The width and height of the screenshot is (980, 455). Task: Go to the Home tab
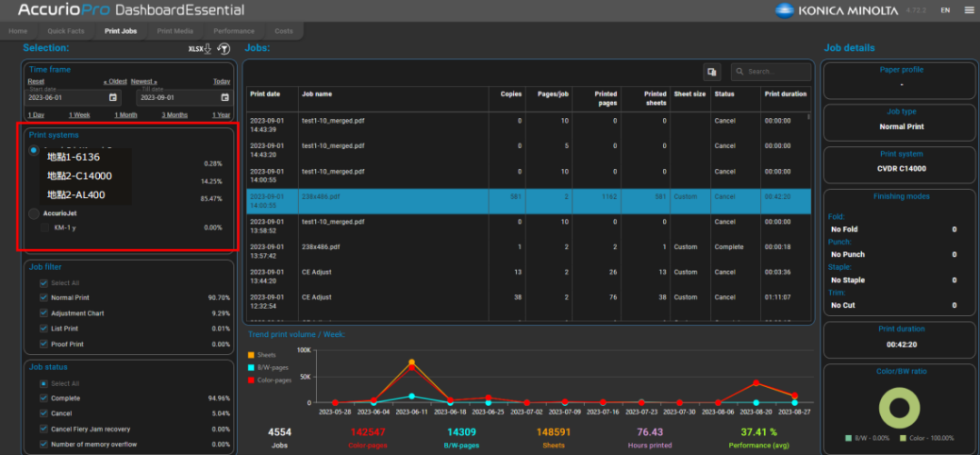coord(18,30)
